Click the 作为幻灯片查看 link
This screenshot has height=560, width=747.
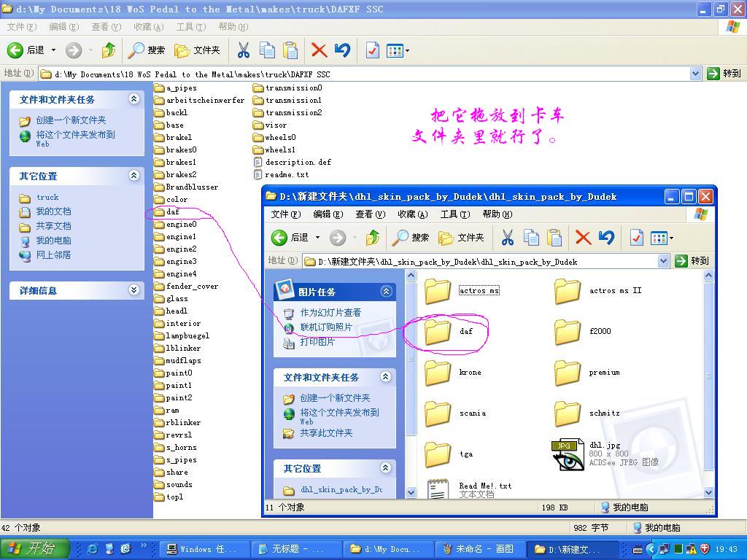pyautogui.click(x=330, y=312)
